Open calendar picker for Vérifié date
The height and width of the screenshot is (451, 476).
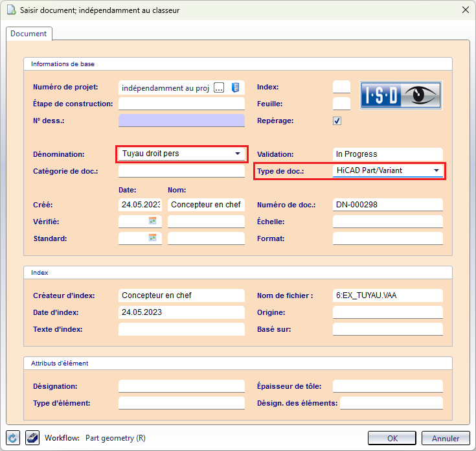point(153,222)
